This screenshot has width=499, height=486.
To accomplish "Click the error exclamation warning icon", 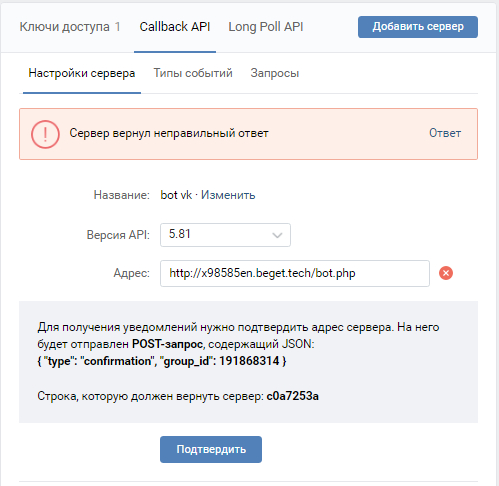I will point(45,134).
